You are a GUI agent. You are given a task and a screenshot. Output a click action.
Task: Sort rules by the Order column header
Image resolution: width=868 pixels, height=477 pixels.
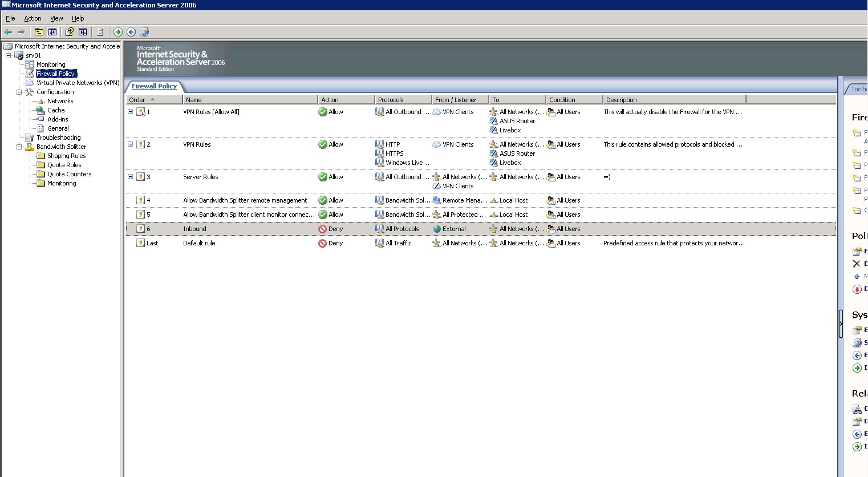137,100
